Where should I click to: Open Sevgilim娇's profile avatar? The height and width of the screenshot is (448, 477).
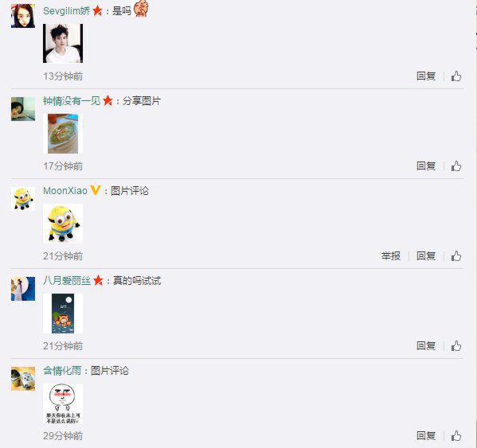click(23, 16)
